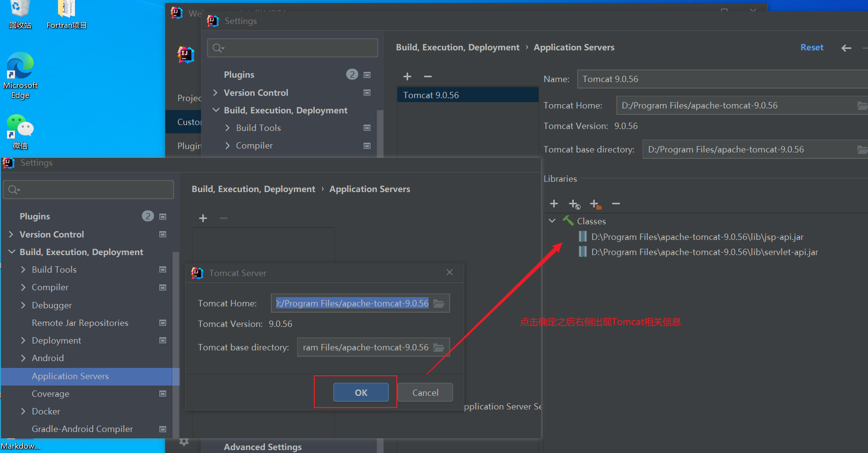
Task: Expand Build Tools node in front Settings
Action: pyautogui.click(x=23, y=270)
